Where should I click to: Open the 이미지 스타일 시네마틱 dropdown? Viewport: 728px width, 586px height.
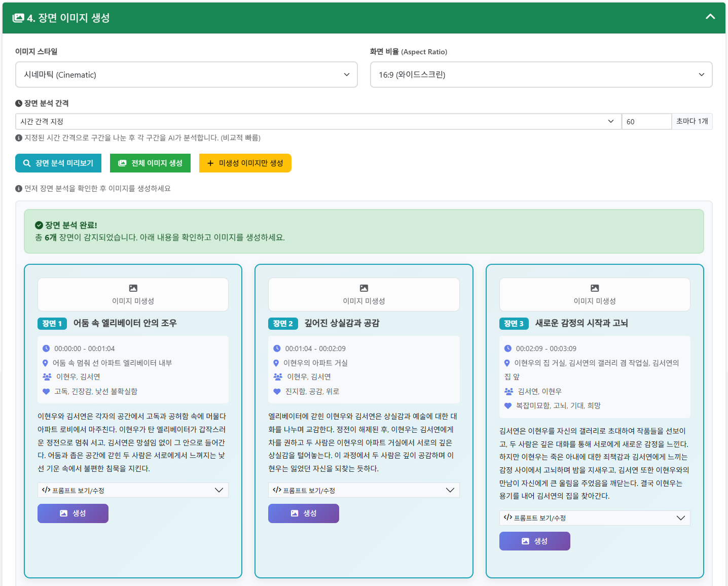pyautogui.click(x=187, y=75)
